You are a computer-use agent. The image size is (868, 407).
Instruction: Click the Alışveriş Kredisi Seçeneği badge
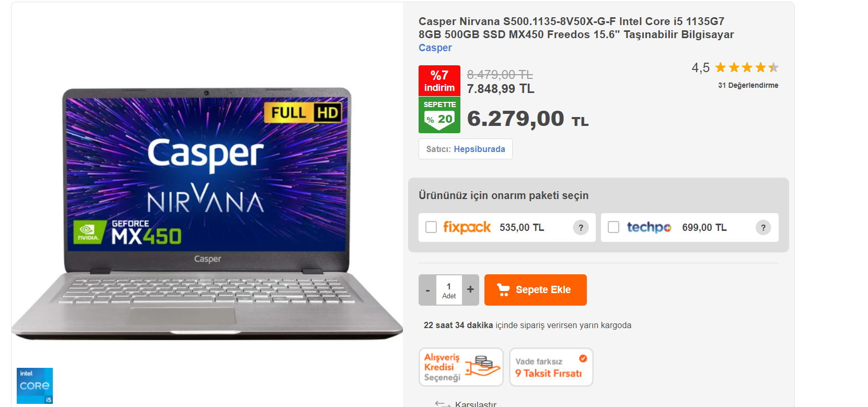point(461,367)
